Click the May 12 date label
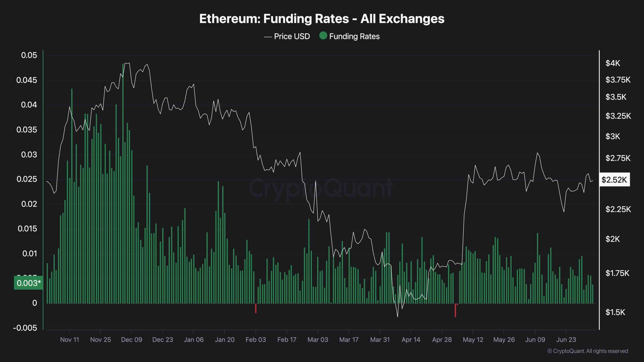Image resolution: width=644 pixels, height=362 pixels. [x=473, y=340]
